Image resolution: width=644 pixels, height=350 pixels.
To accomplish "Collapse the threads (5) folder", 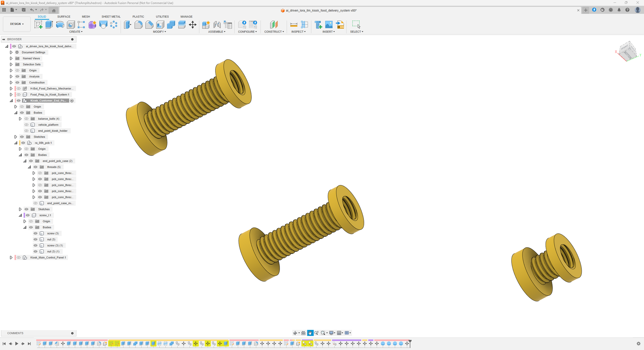I will coord(29,167).
